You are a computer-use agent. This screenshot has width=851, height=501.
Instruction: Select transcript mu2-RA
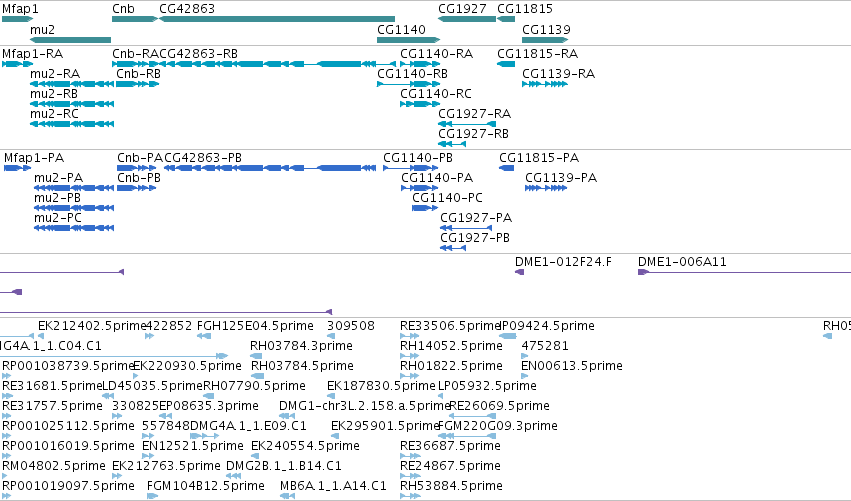(x=72, y=84)
